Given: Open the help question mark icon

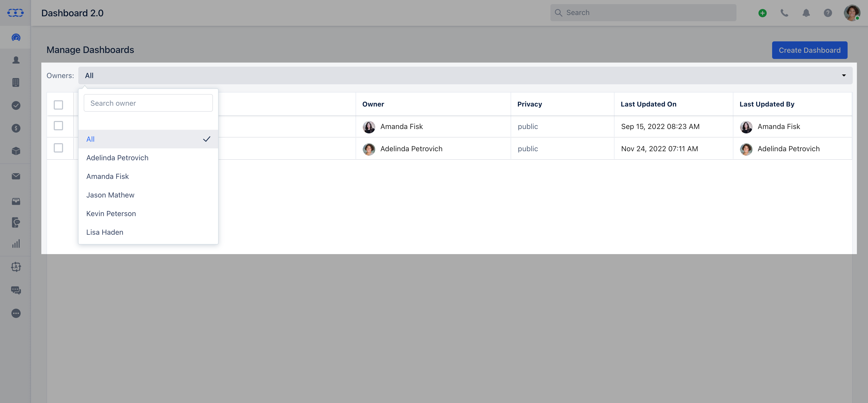Looking at the screenshot, I should [828, 13].
